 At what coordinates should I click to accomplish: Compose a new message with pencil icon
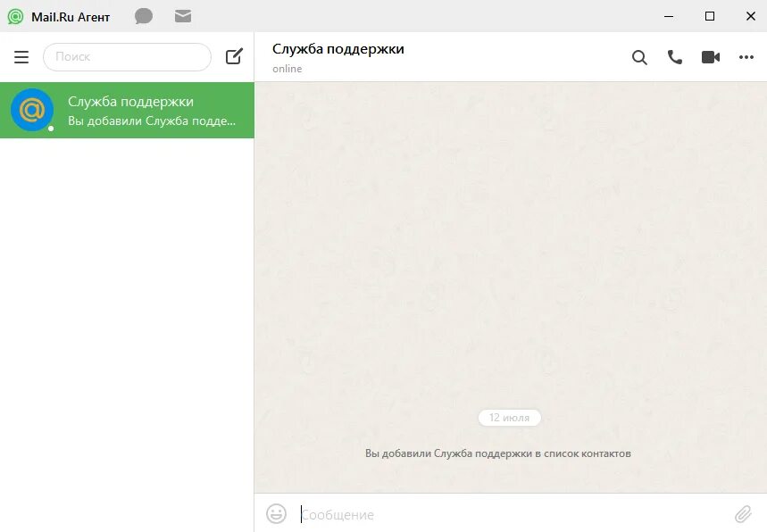[234, 56]
